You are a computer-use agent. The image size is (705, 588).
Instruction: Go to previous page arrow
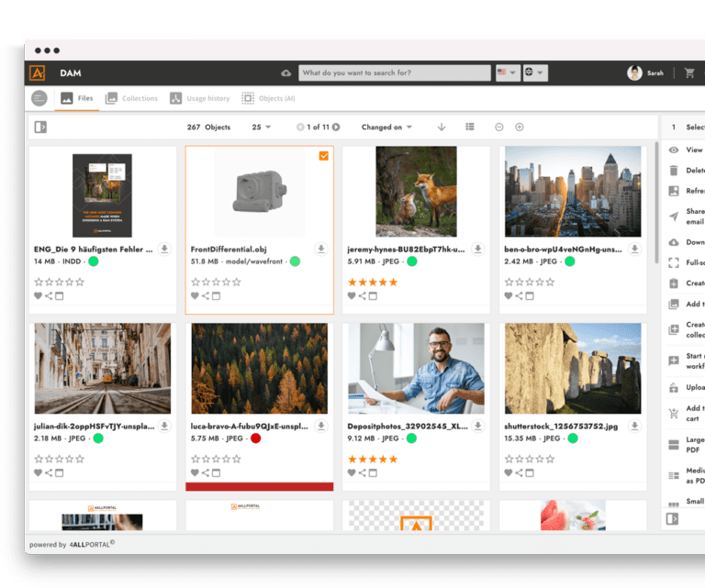pos(300,128)
